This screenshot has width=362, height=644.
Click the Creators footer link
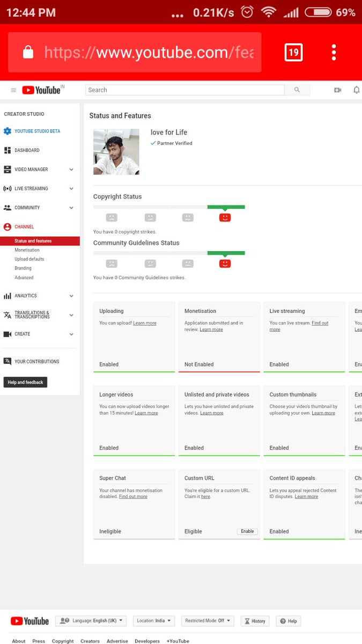90,641
